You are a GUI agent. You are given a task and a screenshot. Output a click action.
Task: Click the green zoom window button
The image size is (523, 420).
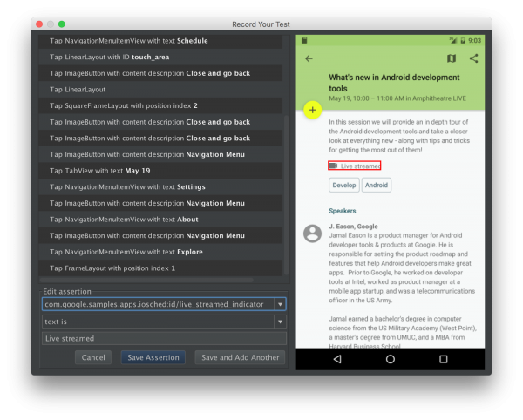pyautogui.click(x=61, y=24)
